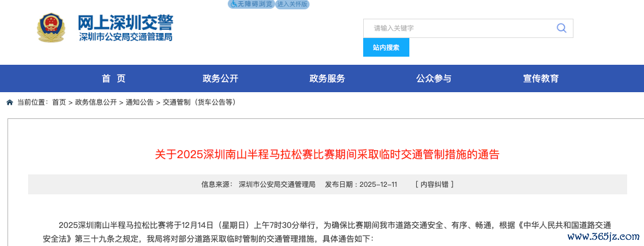Click the police badge emblem logo
Image resolution: width=644 pixels, height=246 pixels.
(51, 27)
